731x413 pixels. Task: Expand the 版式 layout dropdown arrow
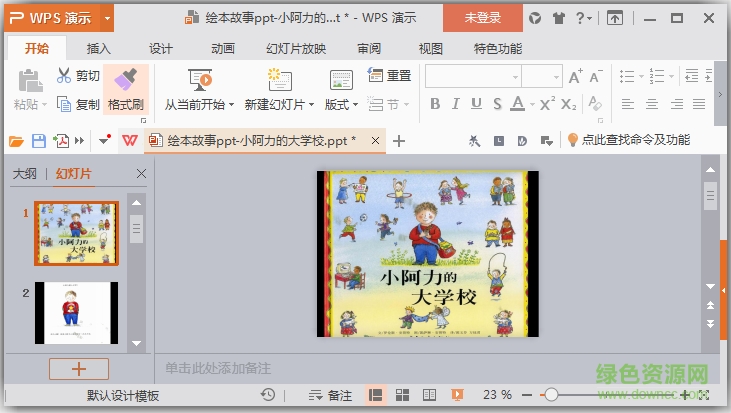click(x=355, y=104)
